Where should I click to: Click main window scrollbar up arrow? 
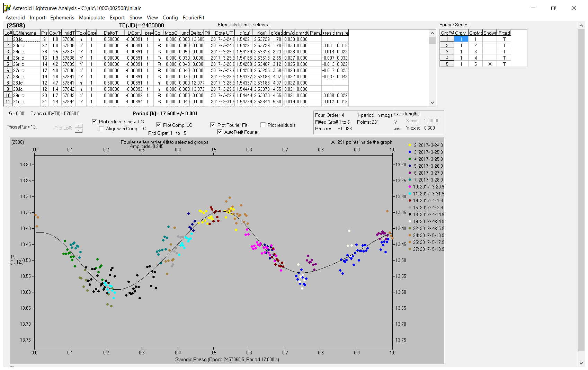point(581,25)
